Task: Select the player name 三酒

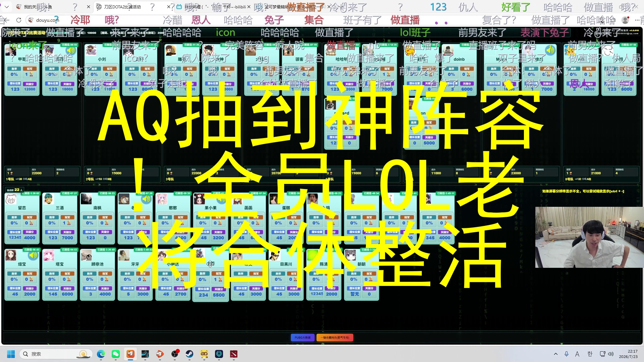Action: tap(60, 208)
